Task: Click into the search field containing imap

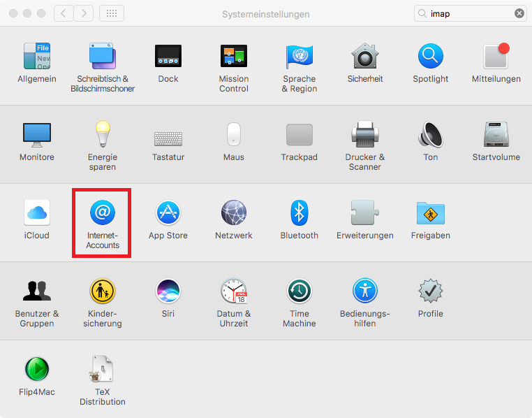Action: (x=468, y=13)
